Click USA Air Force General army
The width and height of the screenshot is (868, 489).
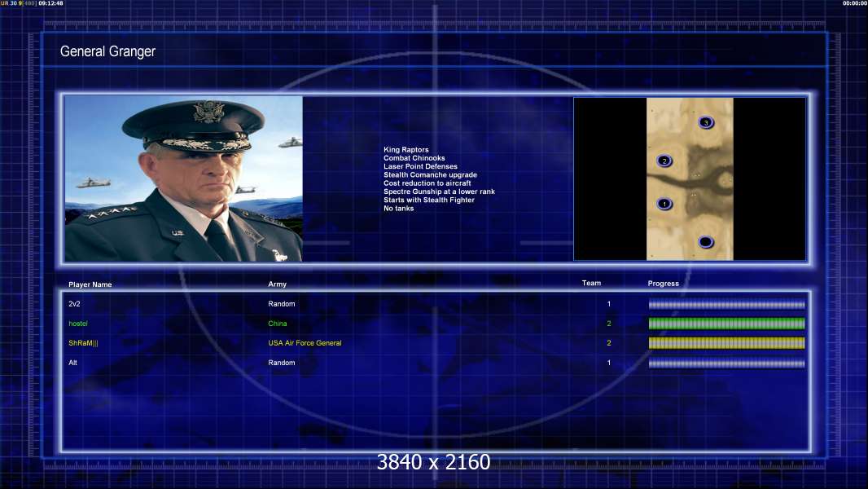click(305, 343)
